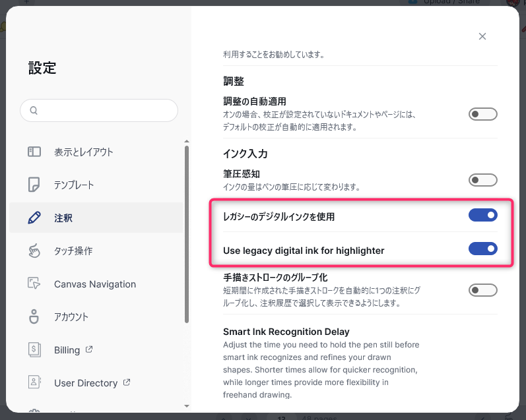Enable 調整の自動適用 toggle
Screen dimensions: 526x420
(x=482, y=114)
